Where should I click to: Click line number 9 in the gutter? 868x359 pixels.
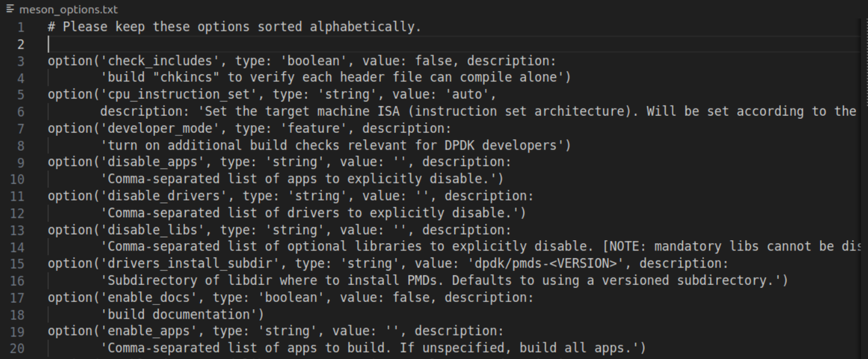coord(21,162)
